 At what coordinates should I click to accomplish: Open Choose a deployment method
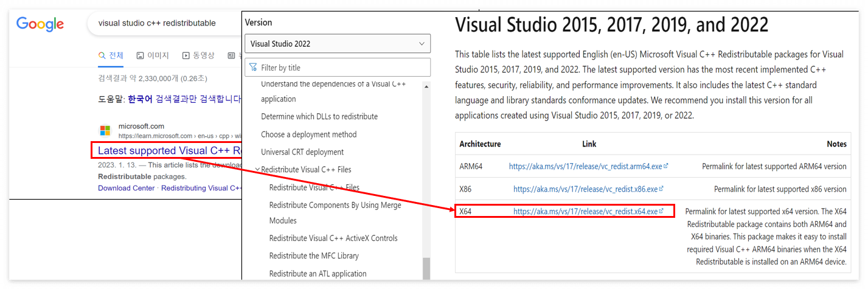point(309,134)
